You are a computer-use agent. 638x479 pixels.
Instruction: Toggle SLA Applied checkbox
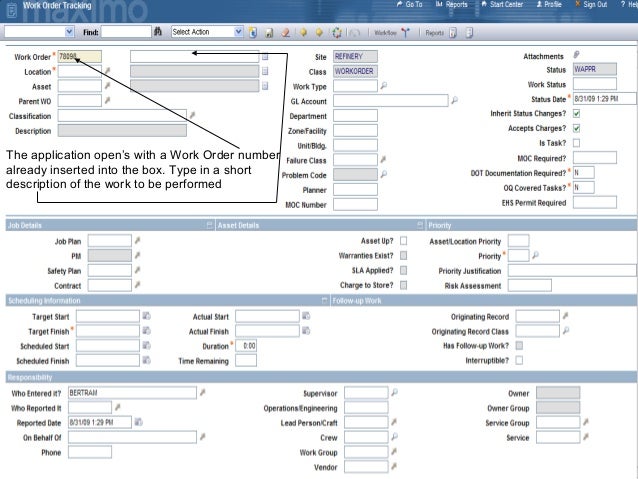click(404, 270)
